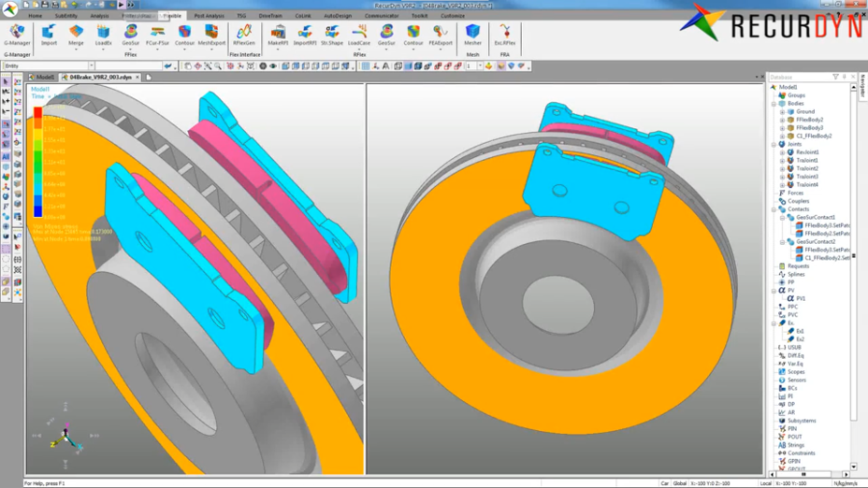Collapse the Joints tree node
868x488 pixels.
pyautogui.click(x=774, y=144)
